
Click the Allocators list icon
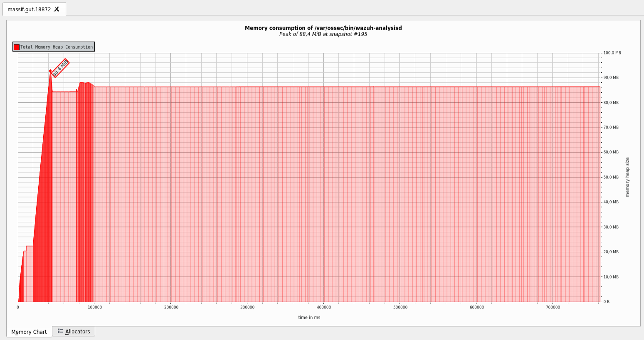pyautogui.click(x=61, y=331)
